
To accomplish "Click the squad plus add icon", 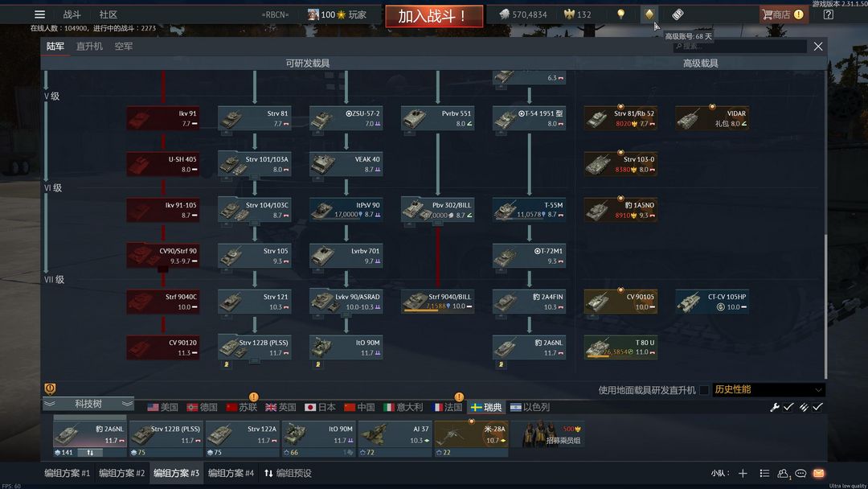I will pos(743,473).
